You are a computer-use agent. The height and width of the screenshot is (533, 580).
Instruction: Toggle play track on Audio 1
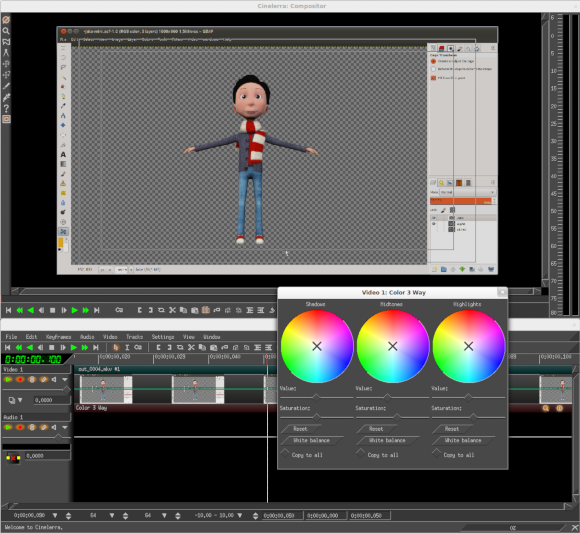point(8,427)
